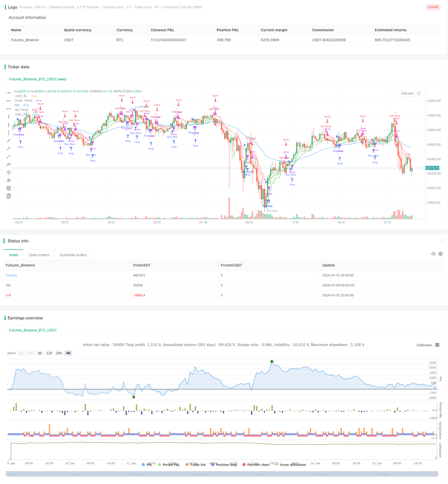This screenshot has height=484, width=448.
Task: Select the horizontal straight line drawing tool
Action: (9, 93)
